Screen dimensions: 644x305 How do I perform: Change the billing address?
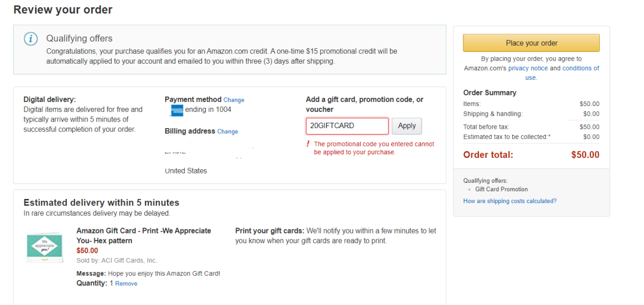[x=228, y=132]
